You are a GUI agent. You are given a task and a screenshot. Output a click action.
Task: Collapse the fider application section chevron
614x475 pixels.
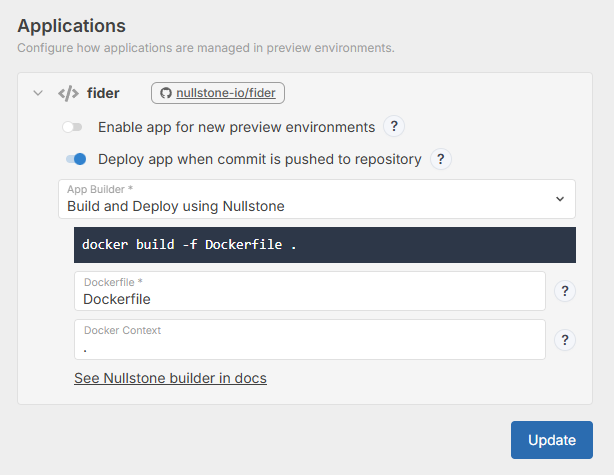coord(38,93)
